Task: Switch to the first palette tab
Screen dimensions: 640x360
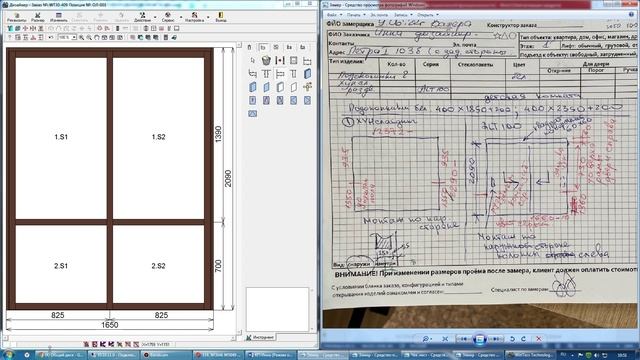Action: [249, 47]
